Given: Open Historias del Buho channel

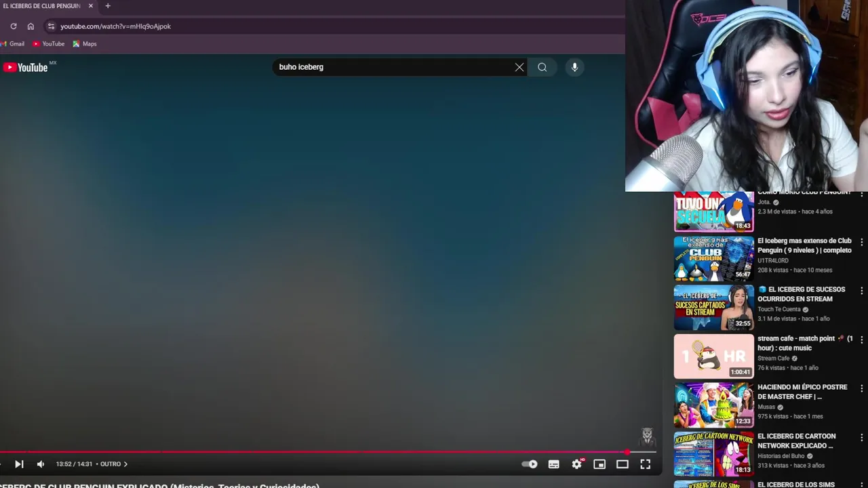Looking at the screenshot, I should pos(781,456).
